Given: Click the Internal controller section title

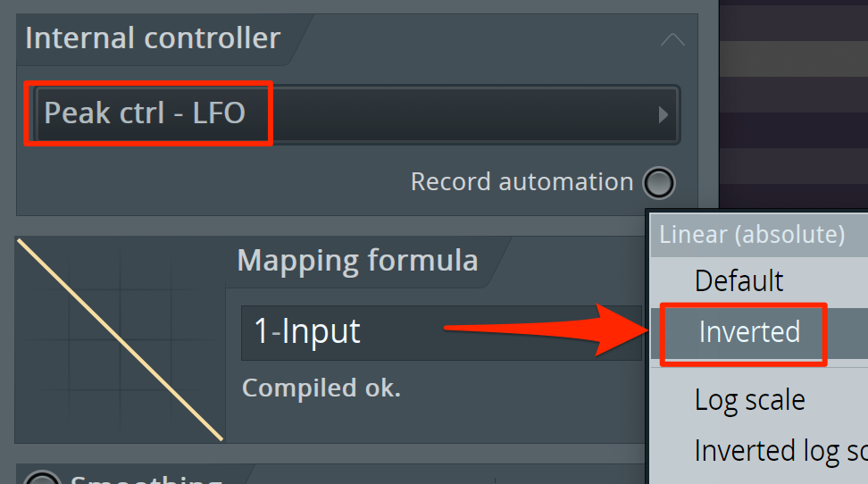Looking at the screenshot, I should coord(153,38).
